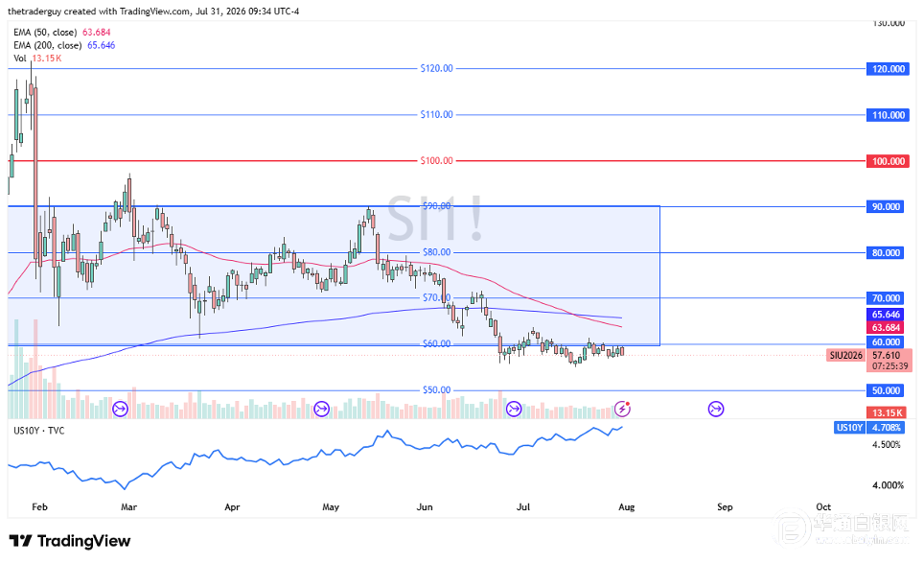Click the 07:25:39 countdown timer tag
This screenshot has height=564, width=924.
[x=889, y=366]
